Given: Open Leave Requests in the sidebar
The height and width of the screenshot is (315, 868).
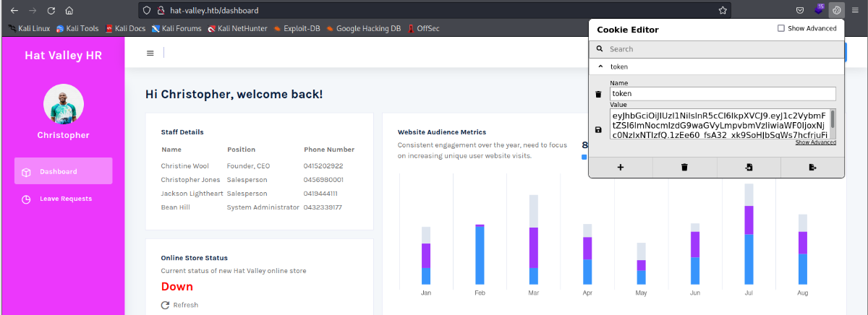Looking at the screenshot, I should 65,199.
